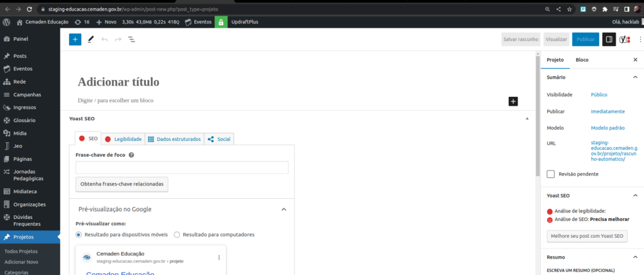This screenshot has width=644, height=275.
Task: Select Resultado para dispositivos móveis option
Action: (79, 235)
